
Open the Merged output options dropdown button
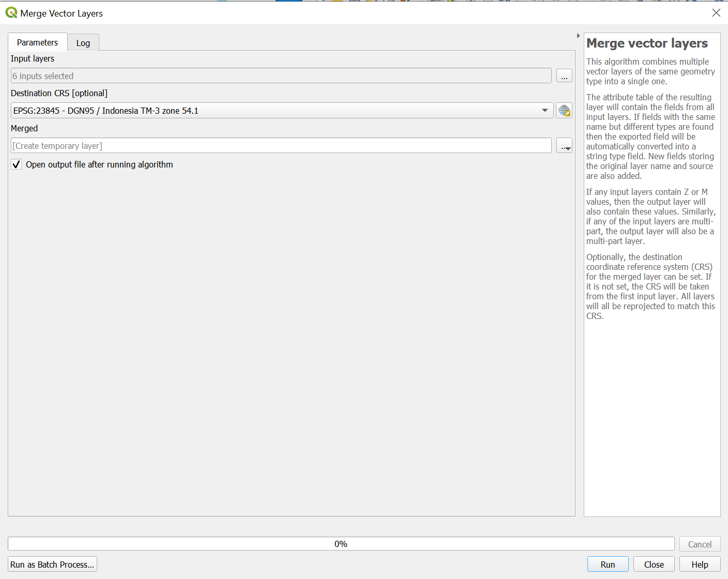coord(564,146)
